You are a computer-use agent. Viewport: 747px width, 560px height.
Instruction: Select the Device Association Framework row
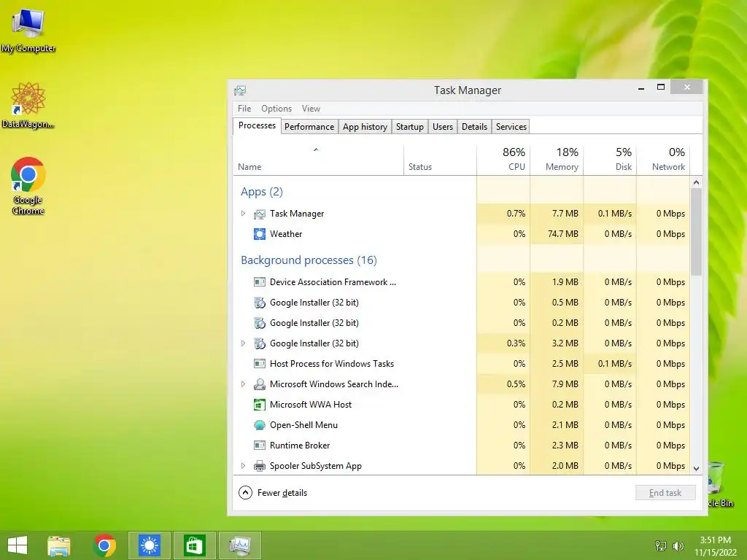(x=461, y=282)
